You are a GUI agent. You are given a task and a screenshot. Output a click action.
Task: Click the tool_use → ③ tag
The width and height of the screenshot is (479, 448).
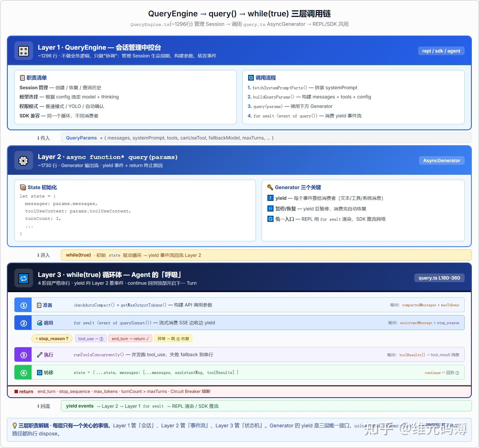pyautogui.click(x=91, y=339)
